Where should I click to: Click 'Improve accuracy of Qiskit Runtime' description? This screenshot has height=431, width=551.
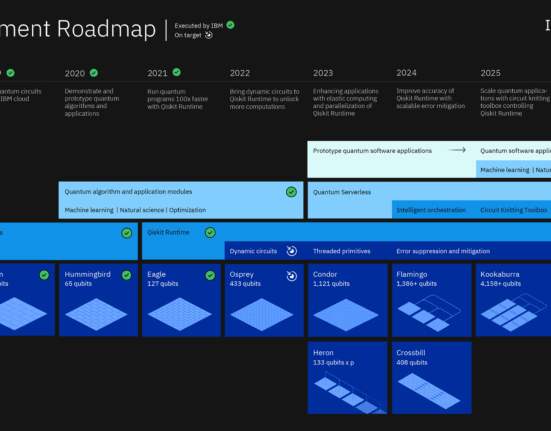[430, 98]
